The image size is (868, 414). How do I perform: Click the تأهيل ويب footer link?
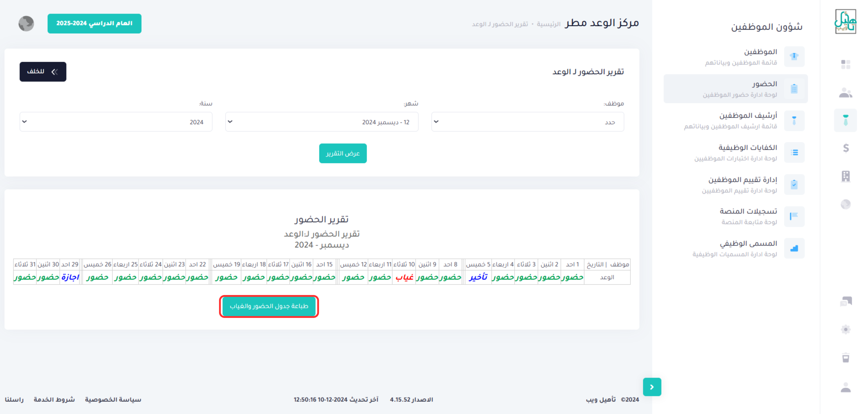tap(601, 399)
